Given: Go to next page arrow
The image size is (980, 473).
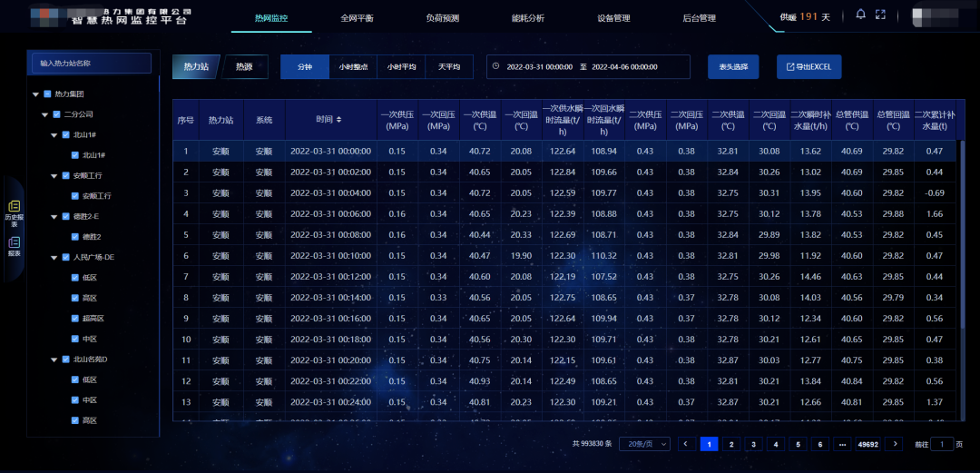Looking at the screenshot, I should [x=895, y=444].
